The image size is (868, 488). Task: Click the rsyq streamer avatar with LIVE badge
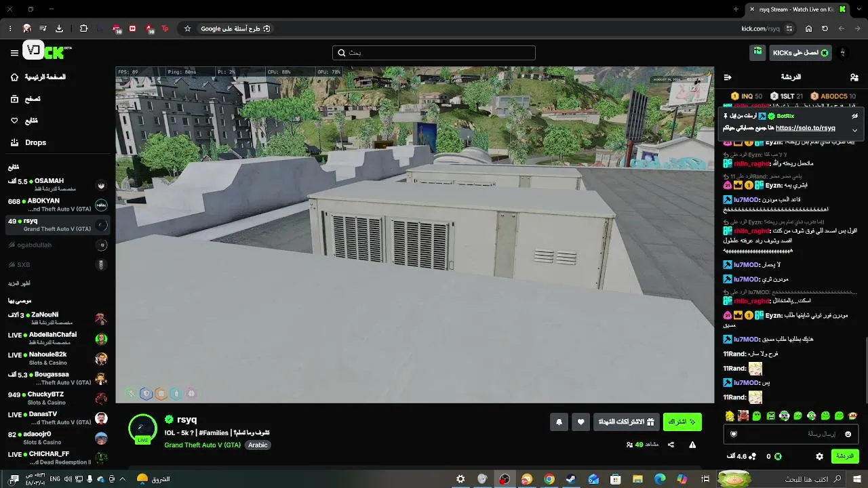pyautogui.click(x=142, y=428)
